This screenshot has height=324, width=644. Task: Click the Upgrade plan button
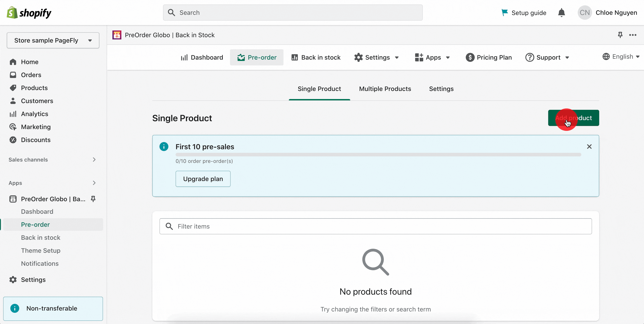coord(203,179)
